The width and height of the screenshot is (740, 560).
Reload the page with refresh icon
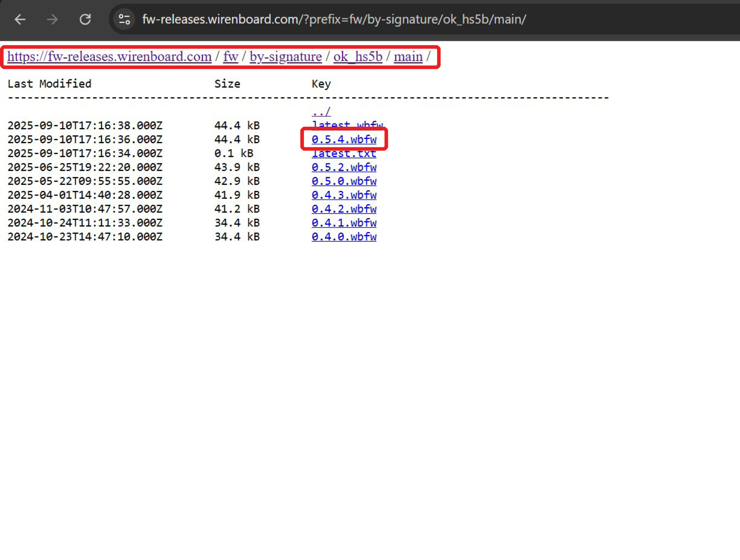click(85, 20)
